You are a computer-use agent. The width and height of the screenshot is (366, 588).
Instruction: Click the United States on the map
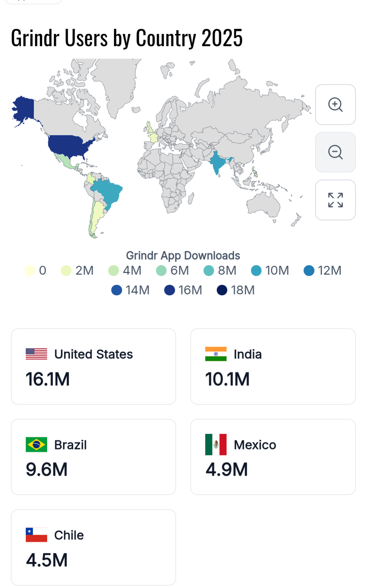(x=68, y=145)
